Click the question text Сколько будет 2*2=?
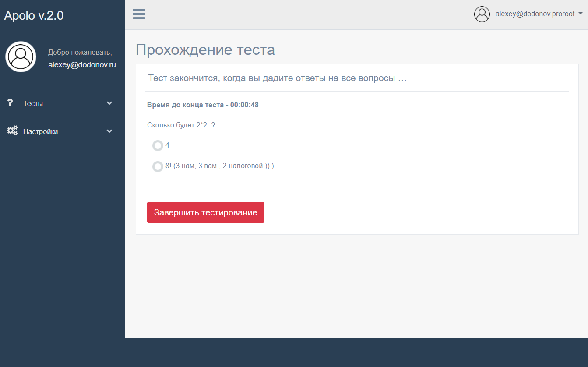The width and height of the screenshot is (588, 367). (181, 125)
